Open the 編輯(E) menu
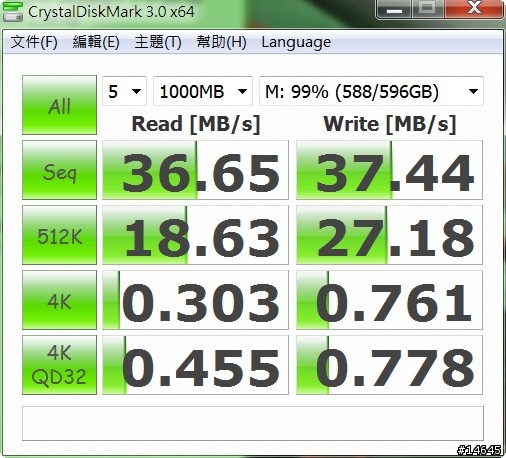Viewport: 506px width, 458px height. pyautogui.click(x=96, y=42)
